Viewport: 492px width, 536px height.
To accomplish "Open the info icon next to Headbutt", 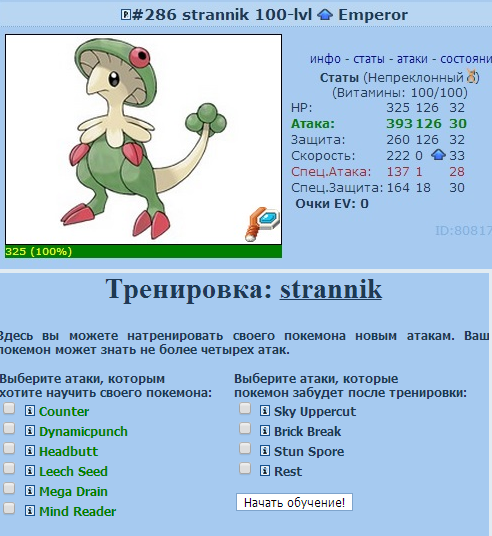I will pos(30,451).
